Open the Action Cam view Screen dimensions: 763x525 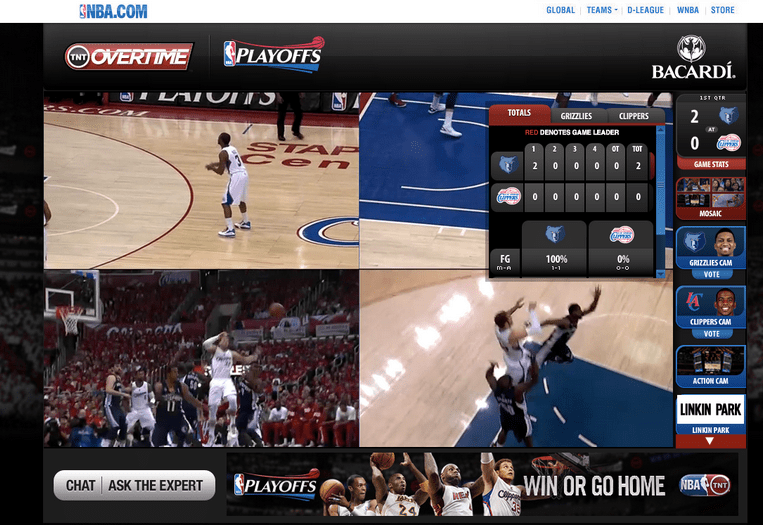click(710, 366)
